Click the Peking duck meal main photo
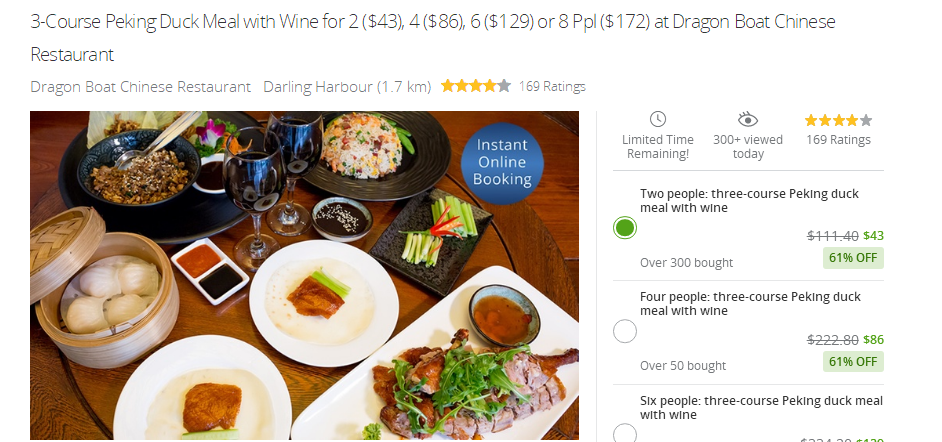This screenshot has height=442, width=942. tap(305, 276)
